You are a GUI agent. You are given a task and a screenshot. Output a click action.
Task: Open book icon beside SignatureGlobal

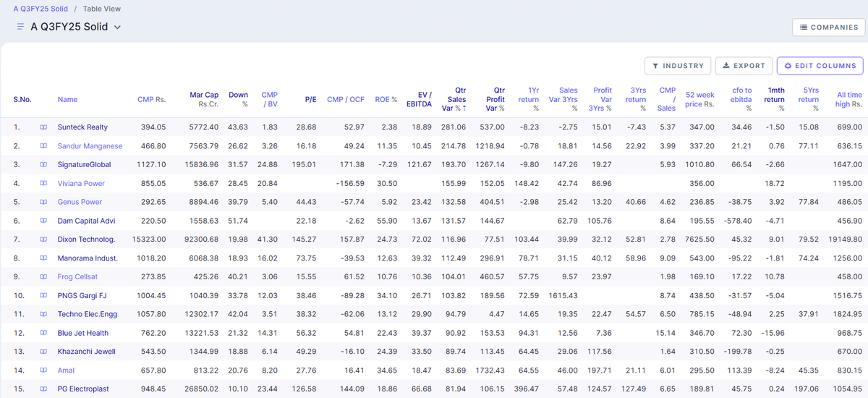[x=43, y=165]
